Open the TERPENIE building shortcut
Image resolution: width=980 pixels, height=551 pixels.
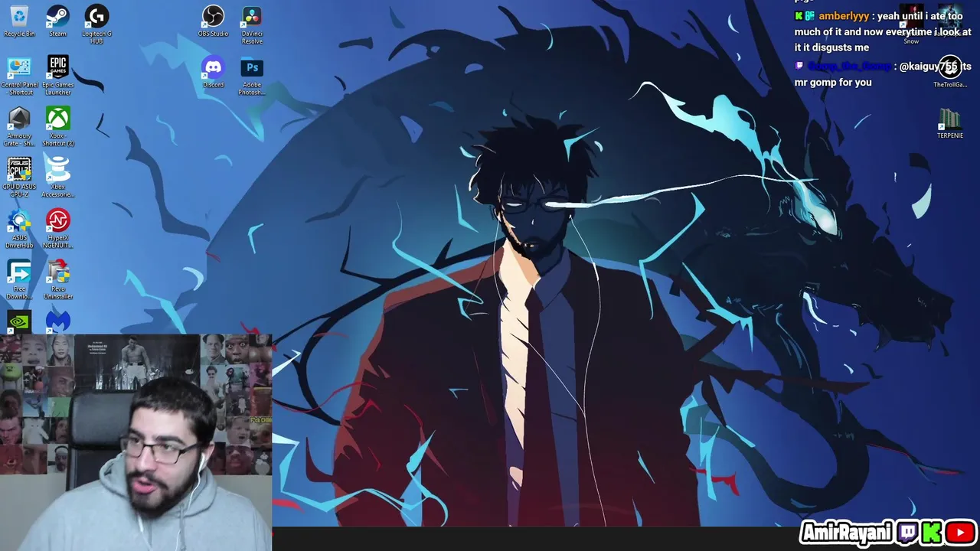click(x=950, y=123)
